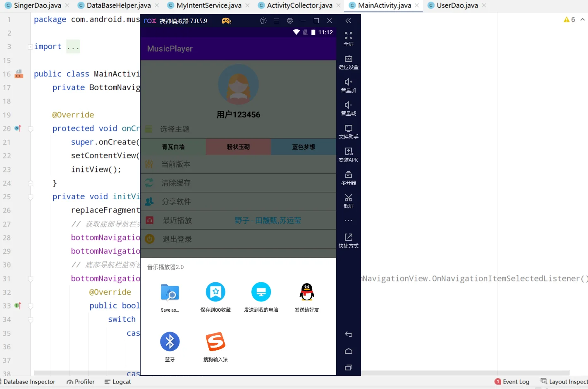Close the SingerDao.java tab

tap(67, 5)
